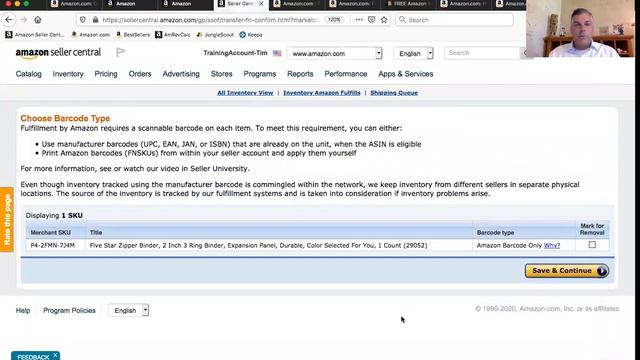
Task: Open the browser home page icon
Action: click(38, 20)
